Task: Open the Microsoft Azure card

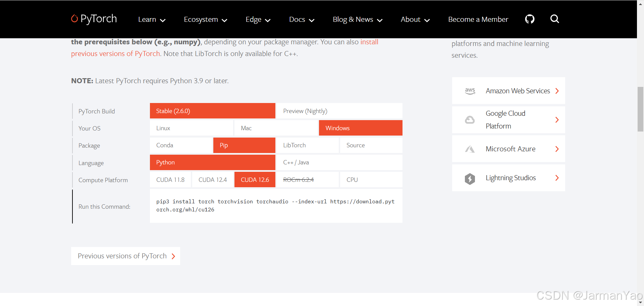Action: [x=508, y=149]
